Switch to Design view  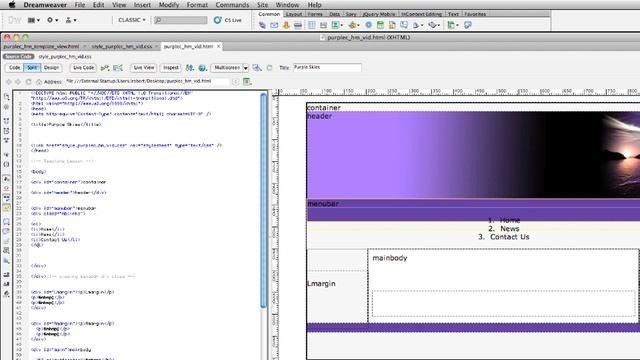click(x=51, y=68)
